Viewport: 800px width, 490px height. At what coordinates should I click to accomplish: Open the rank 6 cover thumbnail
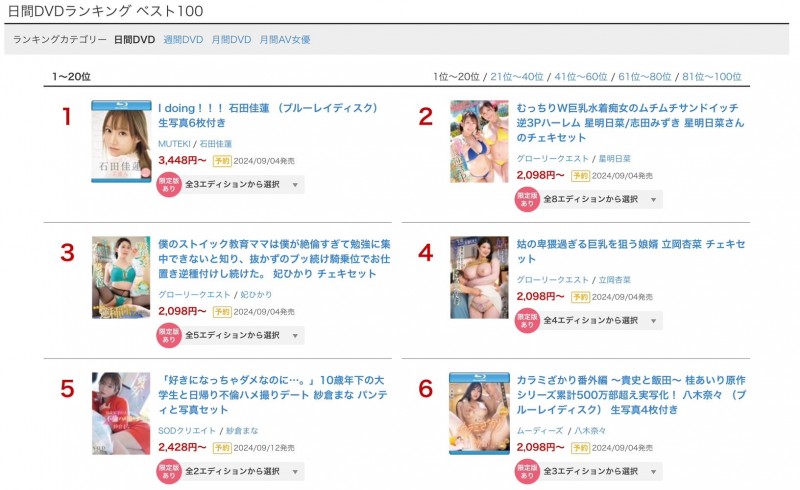pyautogui.click(x=479, y=412)
